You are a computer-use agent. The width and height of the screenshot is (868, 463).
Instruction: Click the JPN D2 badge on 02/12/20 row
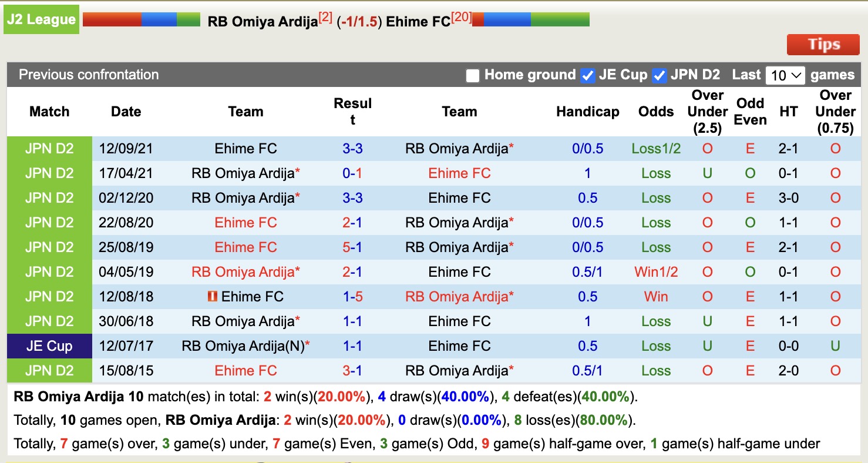pyautogui.click(x=49, y=197)
